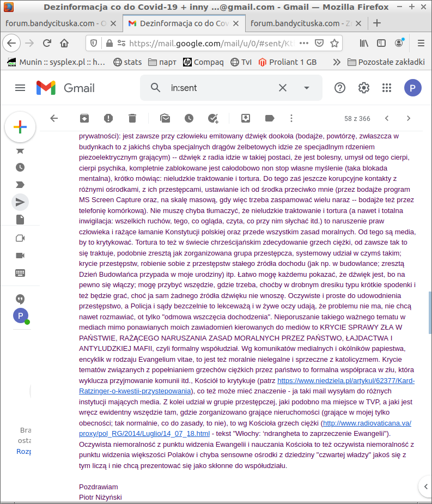Switch to first forum.bandycituska.com tab
This screenshot has width=432, height=504.
click(x=56, y=23)
